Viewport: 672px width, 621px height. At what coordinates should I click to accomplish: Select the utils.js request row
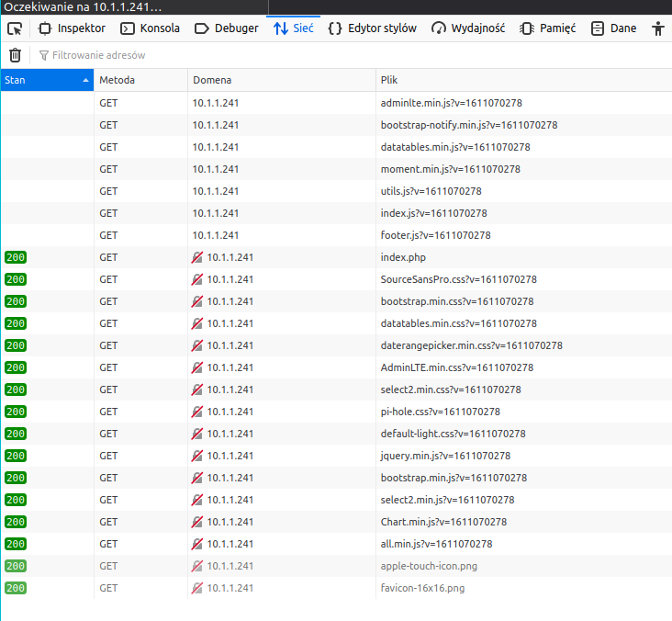click(336, 191)
